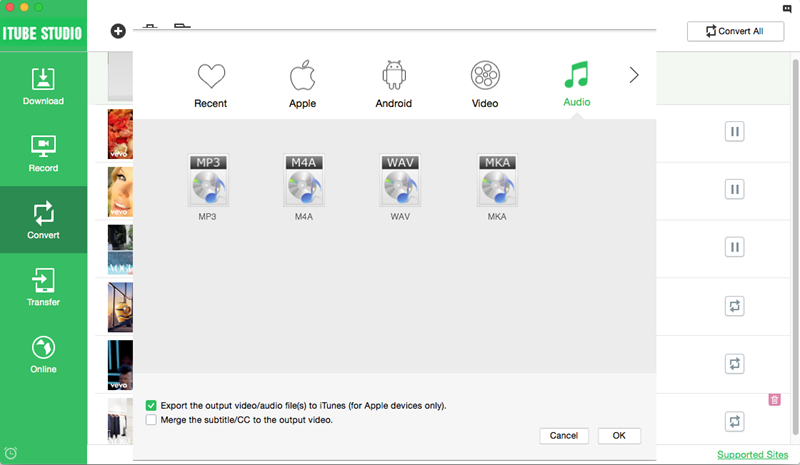Image resolution: width=800 pixels, height=465 pixels.
Task: Switch to the Android devices tab
Action: click(393, 85)
